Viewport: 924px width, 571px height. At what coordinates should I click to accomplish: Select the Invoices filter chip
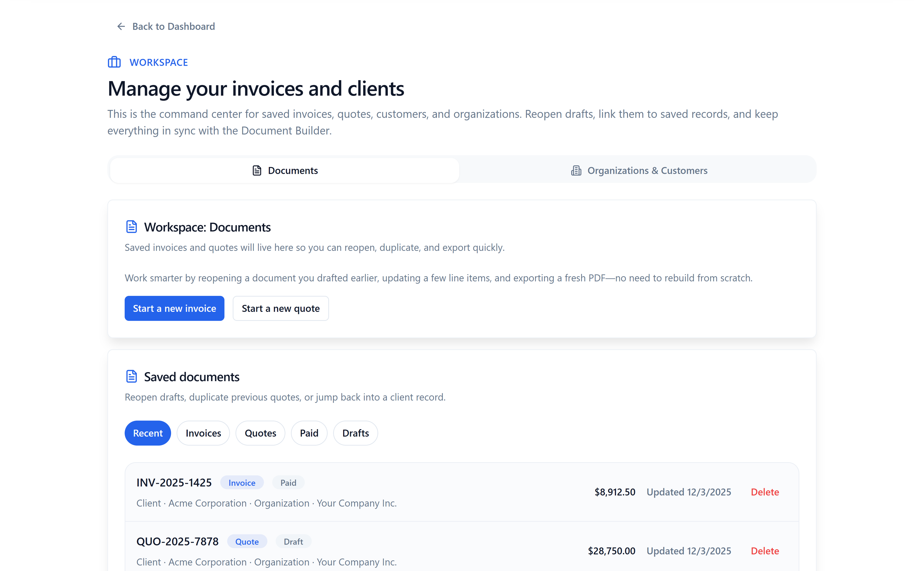(x=203, y=433)
